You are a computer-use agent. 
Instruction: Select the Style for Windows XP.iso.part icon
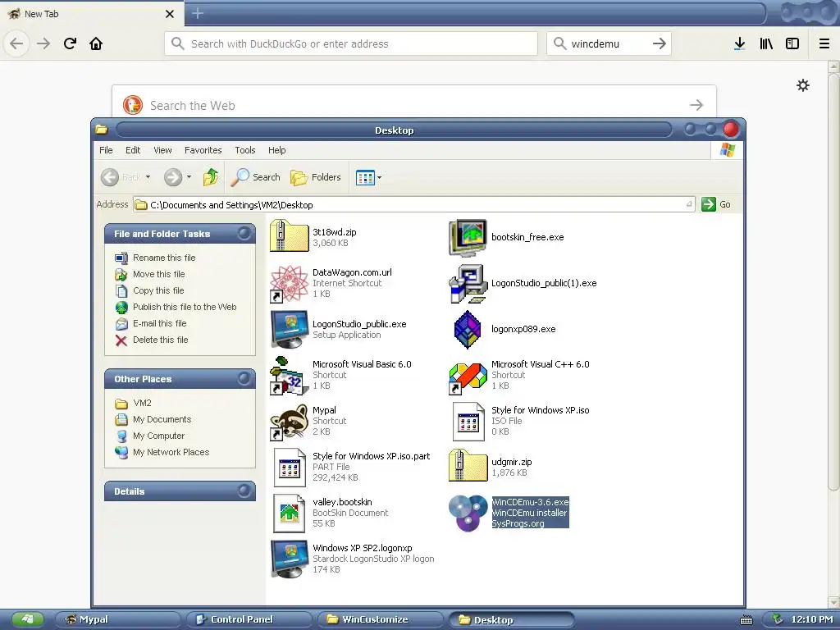(290, 467)
